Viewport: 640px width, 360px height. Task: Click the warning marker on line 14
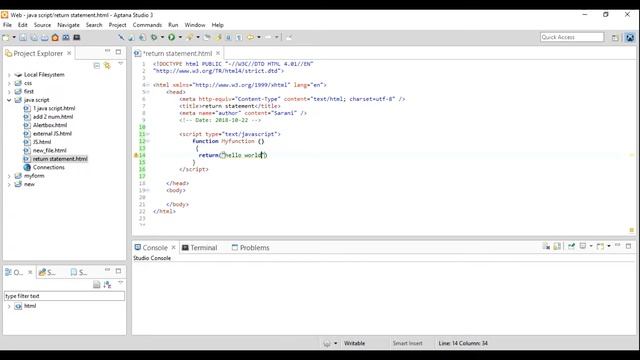point(136,155)
